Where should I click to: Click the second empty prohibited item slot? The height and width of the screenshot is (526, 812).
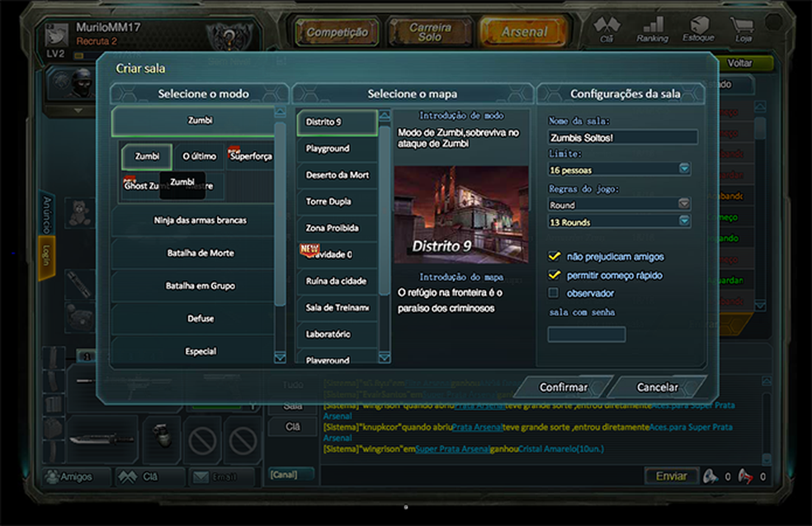[x=243, y=440]
